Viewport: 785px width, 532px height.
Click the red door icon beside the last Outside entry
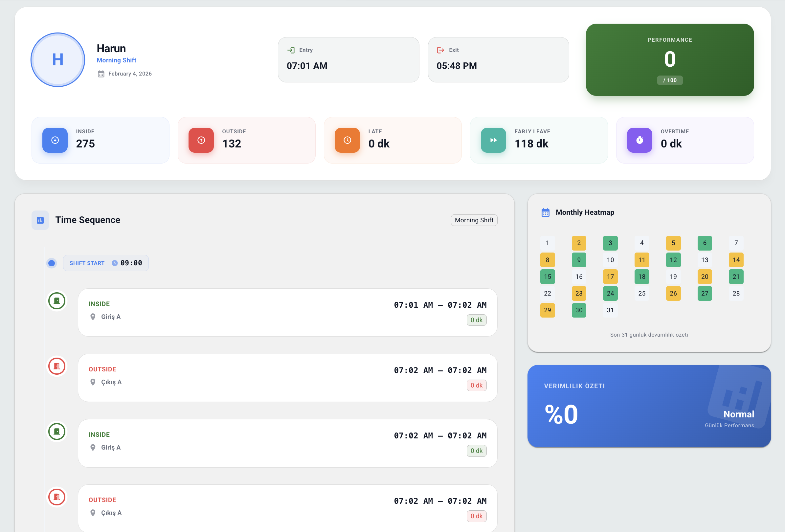(x=57, y=497)
